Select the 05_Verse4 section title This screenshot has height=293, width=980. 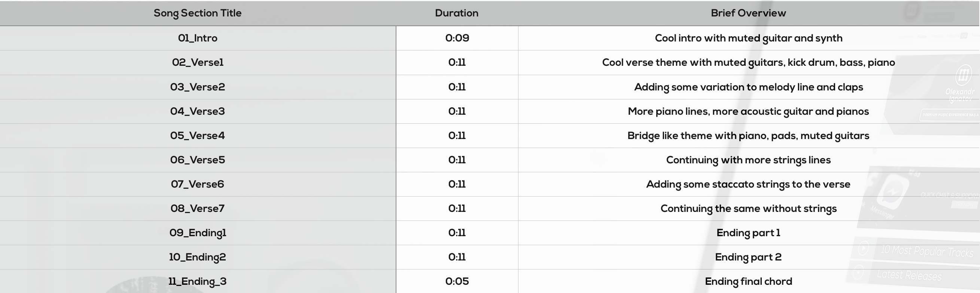click(197, 136)
